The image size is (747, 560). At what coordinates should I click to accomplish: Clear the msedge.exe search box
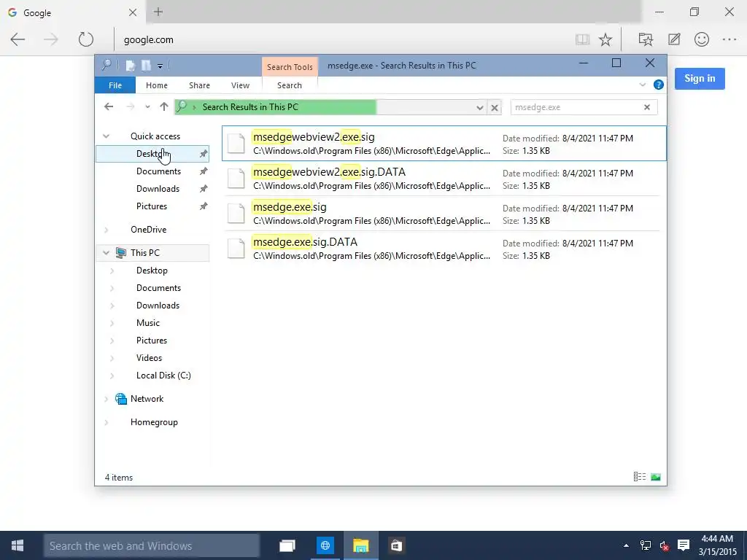[647, 107]
